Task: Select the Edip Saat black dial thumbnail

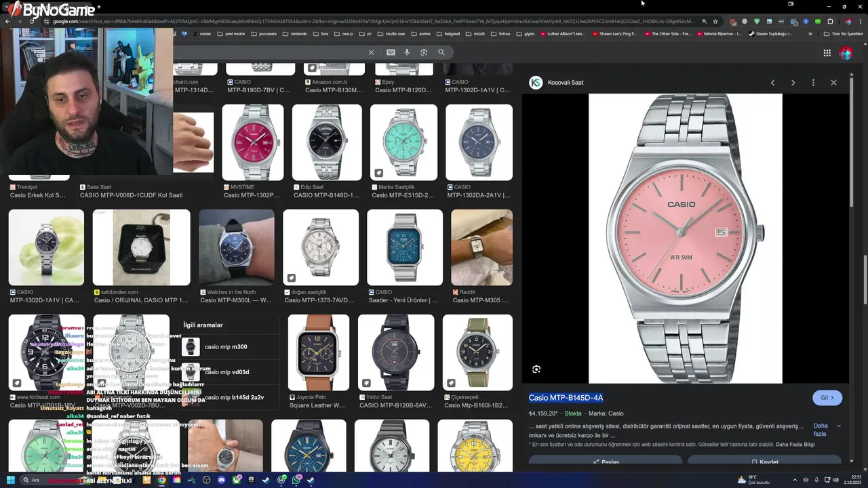Action: (327, 142)
